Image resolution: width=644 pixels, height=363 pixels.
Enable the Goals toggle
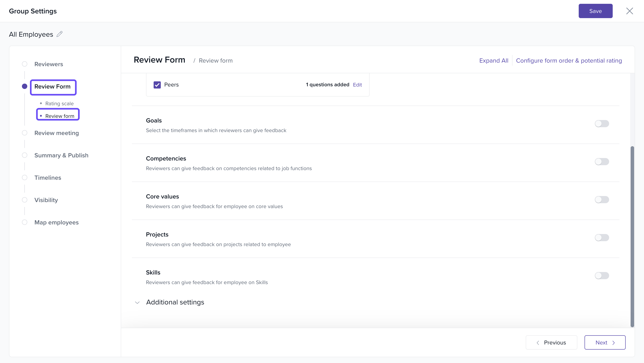pyautogui.click(x=602, y=124)
